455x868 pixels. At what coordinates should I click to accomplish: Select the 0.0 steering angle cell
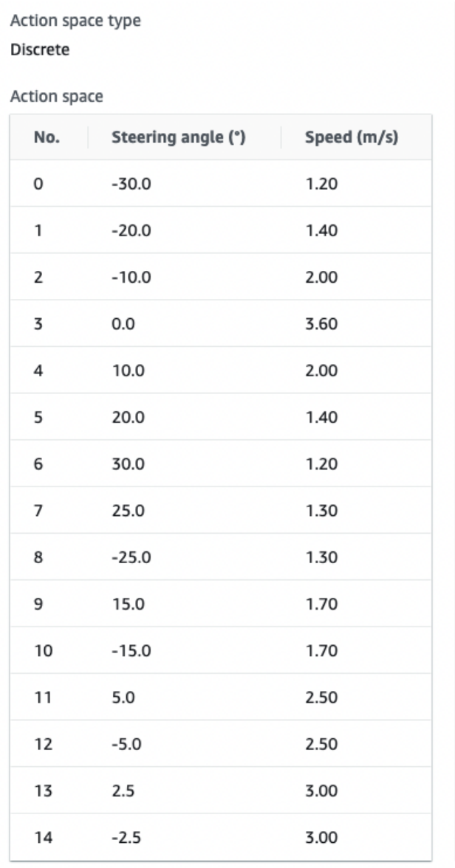(123, 324)
